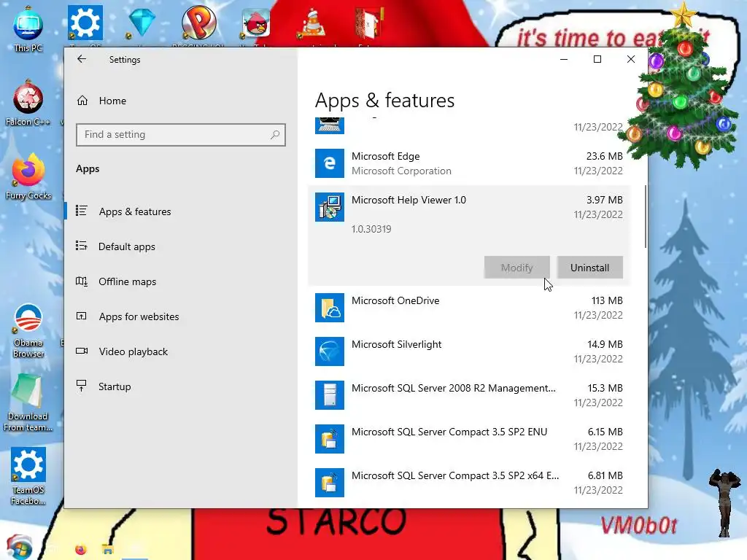Launch Firefox from the taskbar
The image size is (747, 560).
(x=81, y=550)
